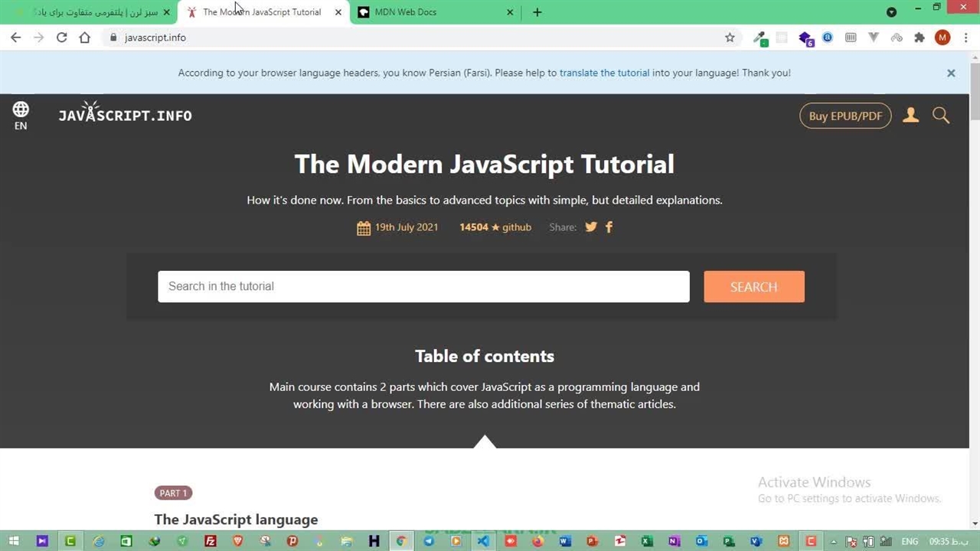This screenshot has width=980, height=551.
Task: Open Visual Studio Code from the taskbar
Action: pos(483,541)
